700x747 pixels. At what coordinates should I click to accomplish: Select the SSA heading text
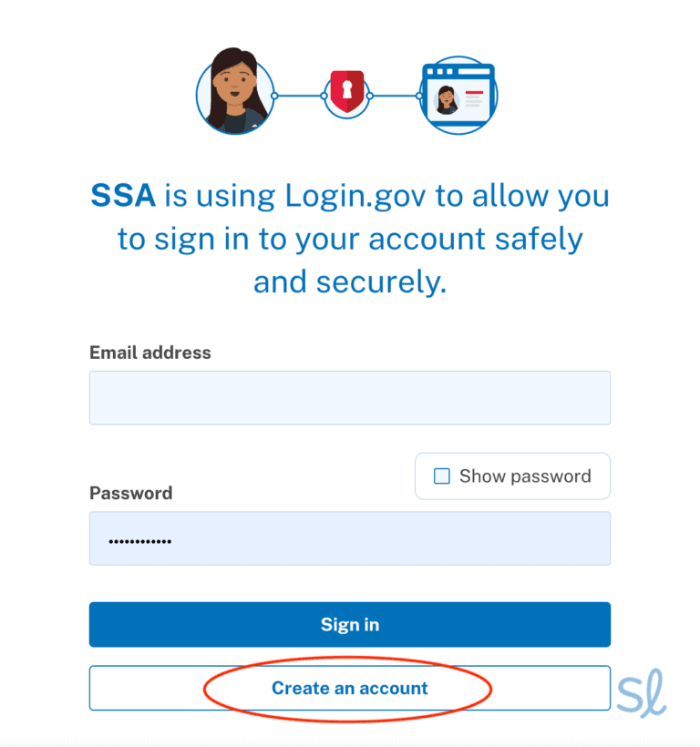[123, 195]
